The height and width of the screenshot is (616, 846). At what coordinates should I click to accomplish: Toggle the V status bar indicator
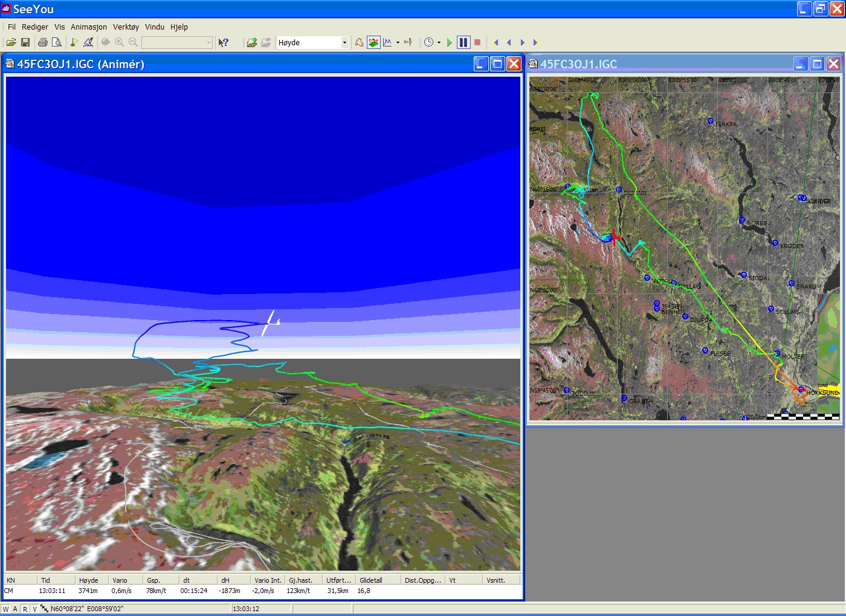34,609
